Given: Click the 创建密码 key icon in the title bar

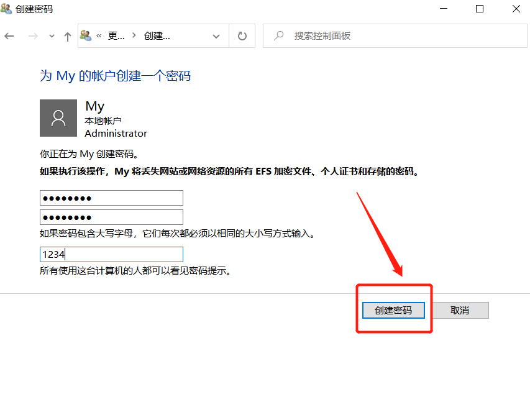Looking at the screenshot, I should click(x=6, y=9).
